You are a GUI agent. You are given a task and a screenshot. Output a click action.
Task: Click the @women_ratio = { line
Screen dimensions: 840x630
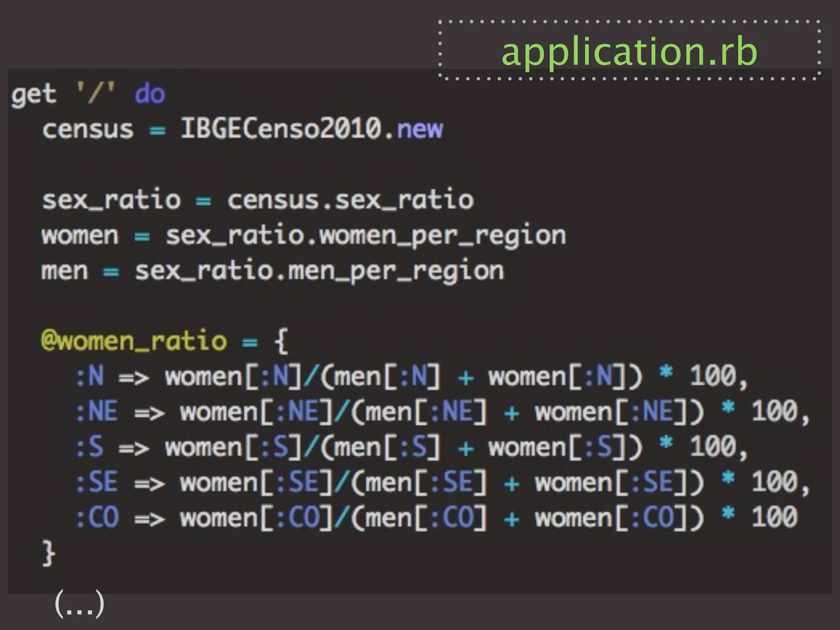pos(164,340)
